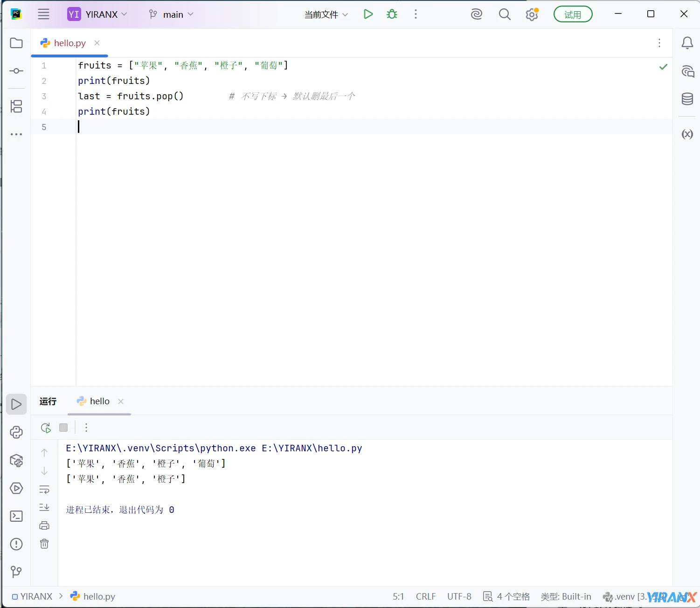Open the Structure tool window icon
Image resolution: width=700 pixels, height=608 pixels.
(16, 106)
